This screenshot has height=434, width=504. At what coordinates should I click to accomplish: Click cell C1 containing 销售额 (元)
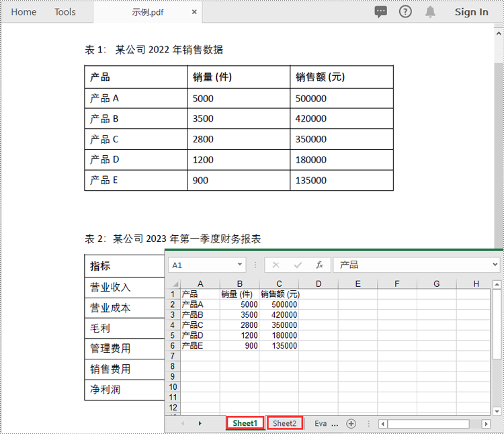tap(279, 294)
